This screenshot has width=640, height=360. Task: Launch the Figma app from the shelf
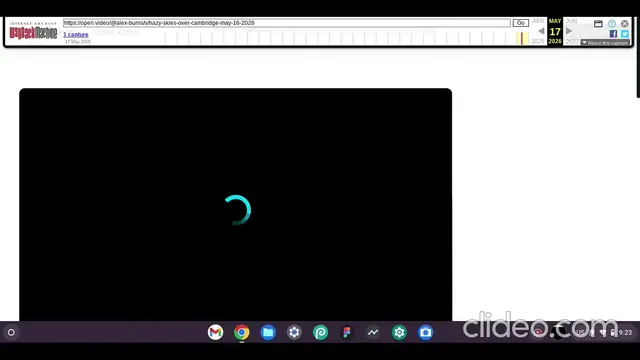click(347, 332)
